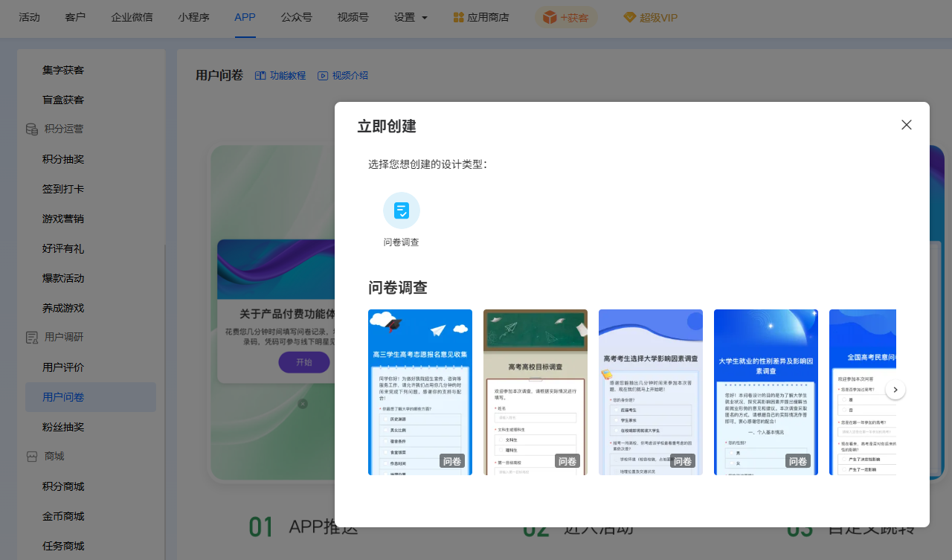Click the +获客 box icon button

click(550, 17)
